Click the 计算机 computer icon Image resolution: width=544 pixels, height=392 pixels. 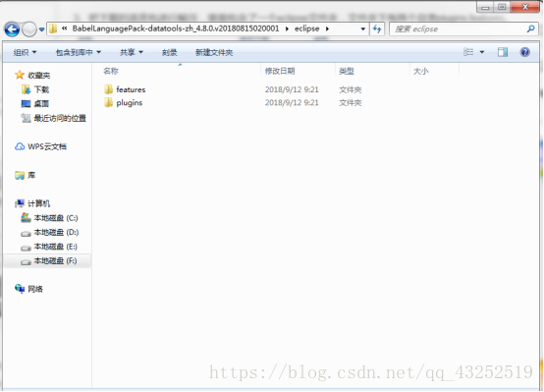20,203
